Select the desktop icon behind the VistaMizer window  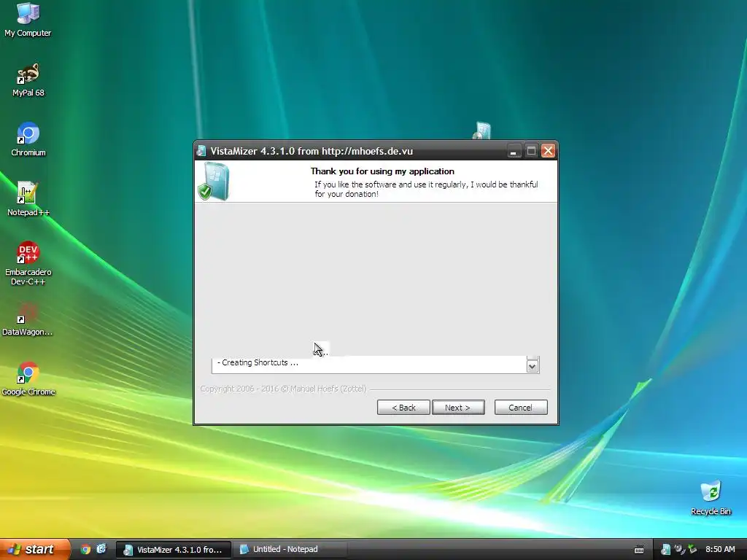pos(482,131)
